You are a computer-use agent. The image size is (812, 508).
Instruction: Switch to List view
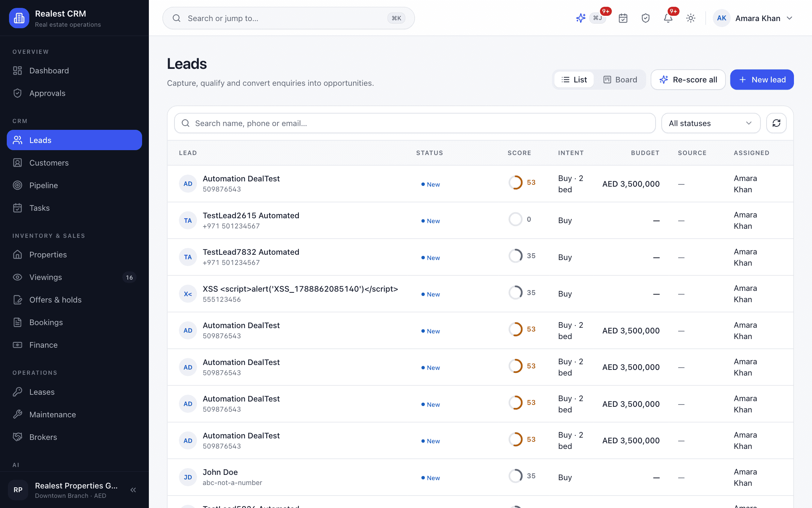574,80
